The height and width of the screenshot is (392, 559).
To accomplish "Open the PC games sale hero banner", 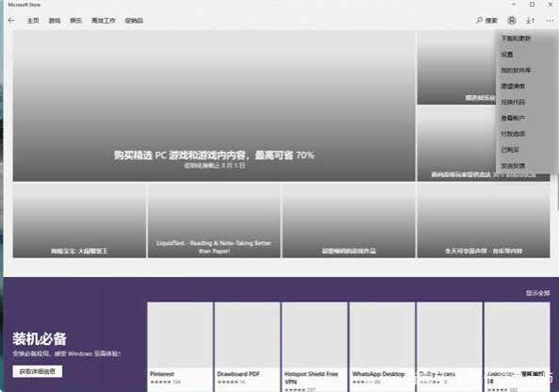I will click(x=214, y=106).
